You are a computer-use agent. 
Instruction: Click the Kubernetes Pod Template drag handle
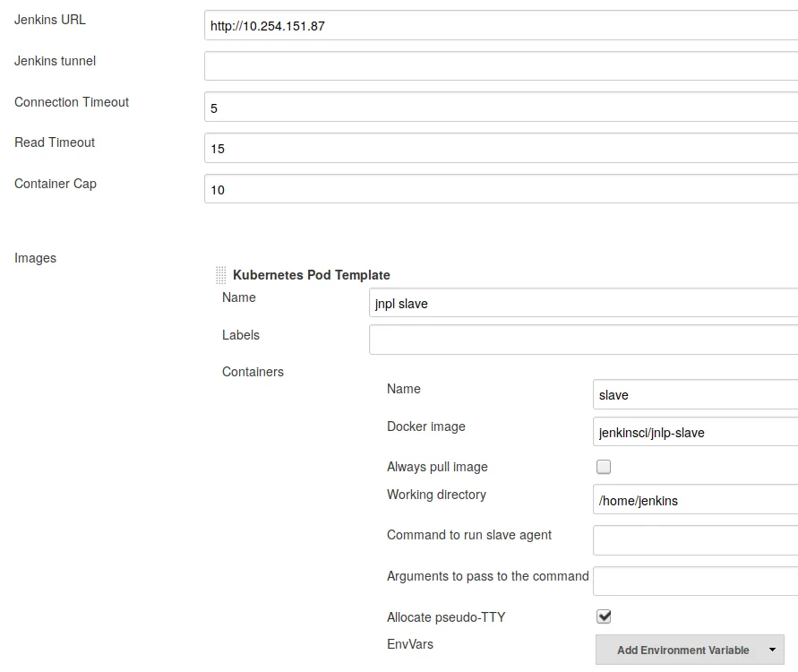[220, 275]
